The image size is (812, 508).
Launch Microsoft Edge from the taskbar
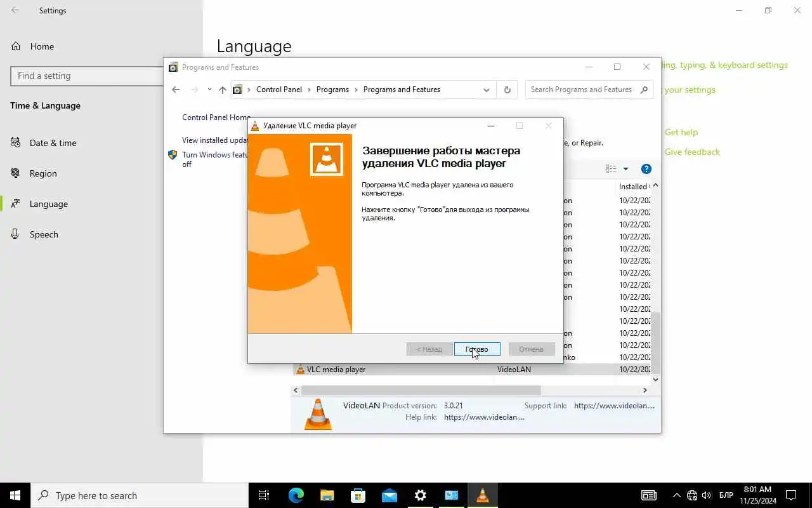point(296,495)
